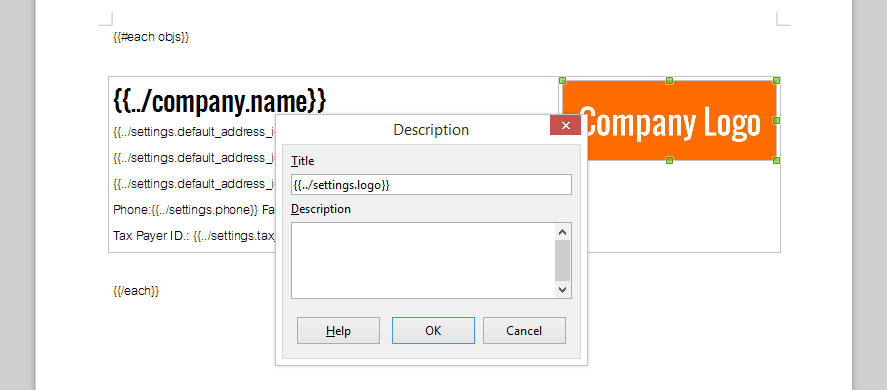Image resolution: width=887 pixels, height=390 pixels.
Task: Cancel the Description dialog
Action: (524, 331)
